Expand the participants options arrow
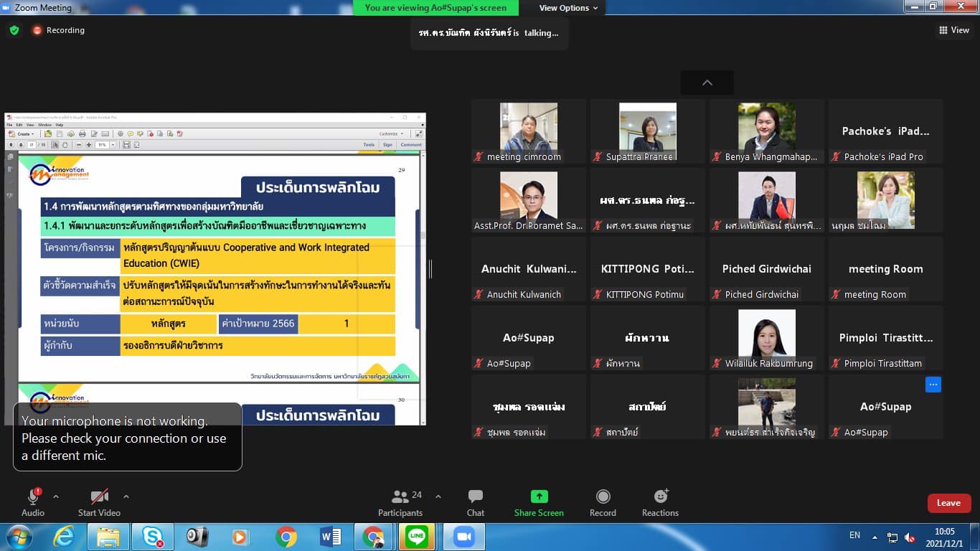980x551 pixels. (x=438, y=496)
